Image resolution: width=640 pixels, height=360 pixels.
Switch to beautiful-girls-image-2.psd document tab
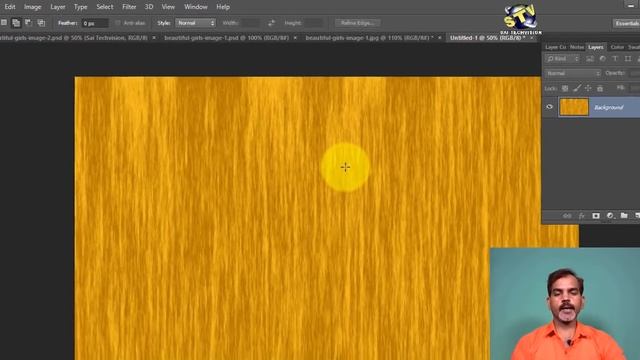(74, 38)
